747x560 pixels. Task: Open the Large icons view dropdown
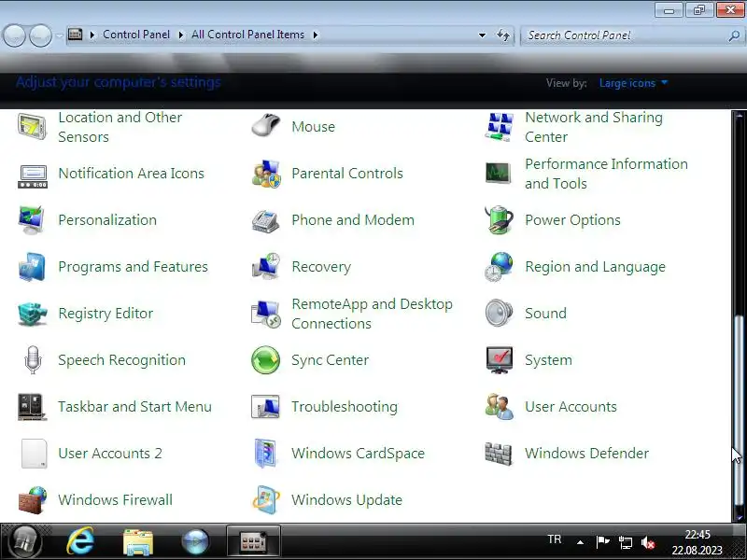(634, 83)
